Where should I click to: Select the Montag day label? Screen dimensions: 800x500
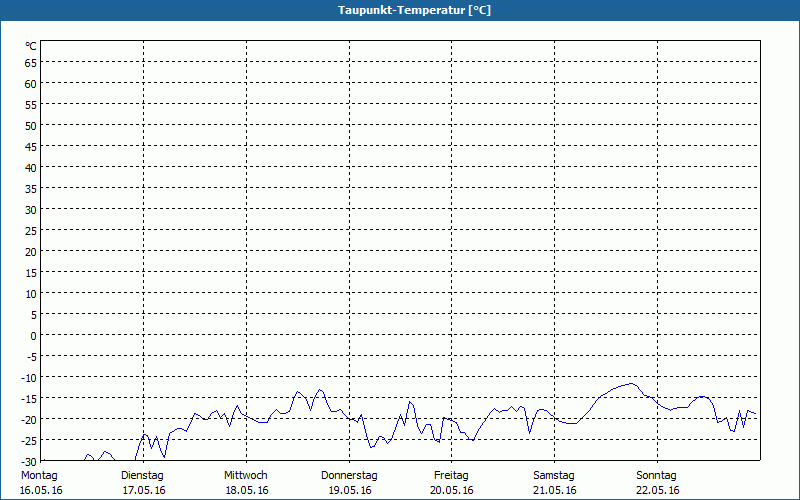[x=39, y=475]
